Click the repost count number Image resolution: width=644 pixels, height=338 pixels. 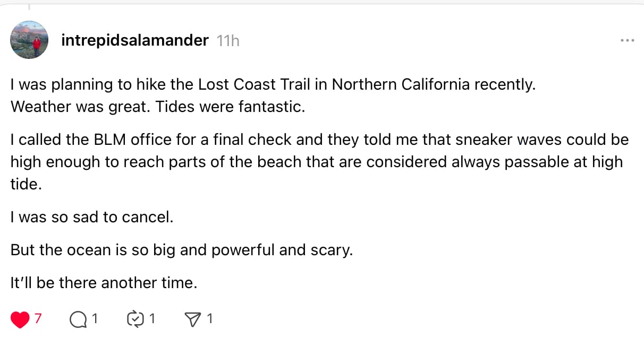[152, 319]
